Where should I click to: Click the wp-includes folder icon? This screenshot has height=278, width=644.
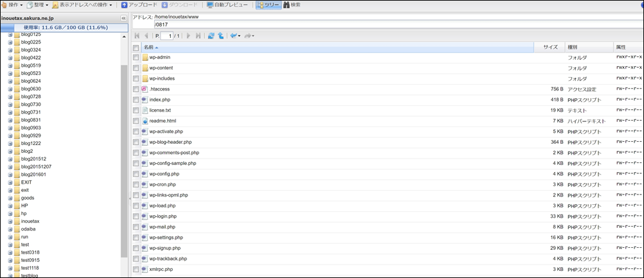coord(145,78)
